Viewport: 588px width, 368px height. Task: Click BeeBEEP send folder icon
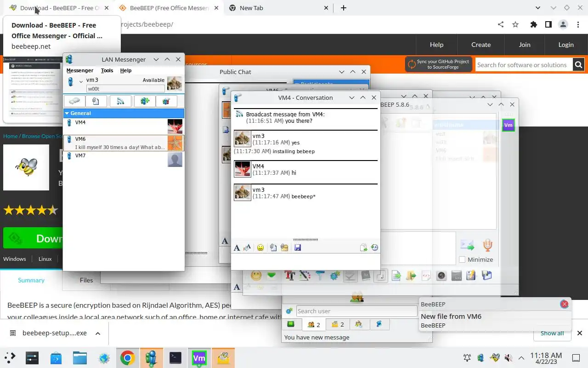click(411, 276)
